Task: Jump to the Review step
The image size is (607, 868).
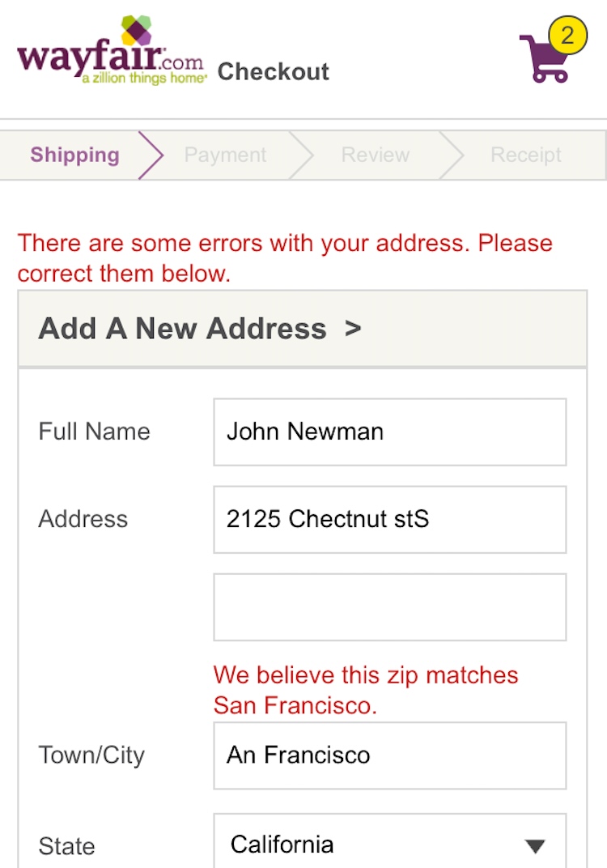Action: [x=375, y=155]
